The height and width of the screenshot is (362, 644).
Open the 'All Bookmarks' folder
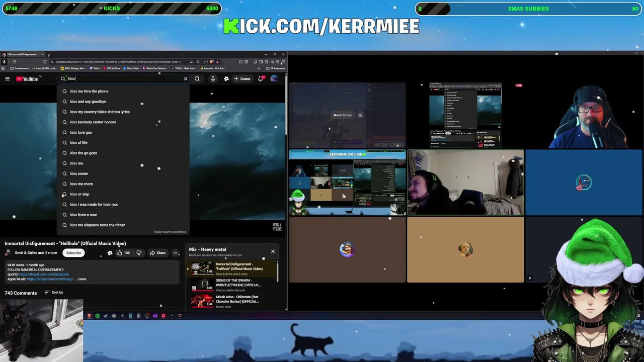(x=276, y=68)
